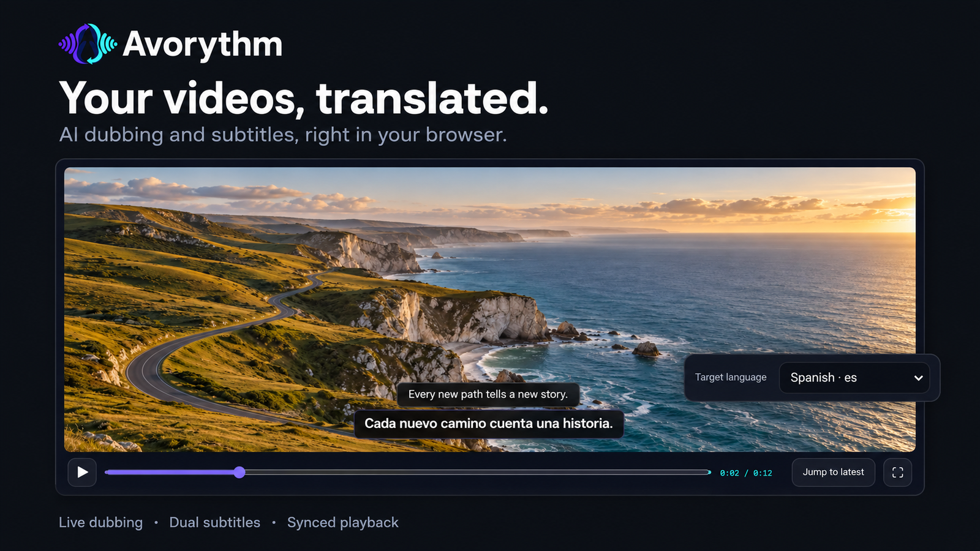Click the 'Target language' label
Viewport: 980px width, 551px height.
(x=731, y=377)
